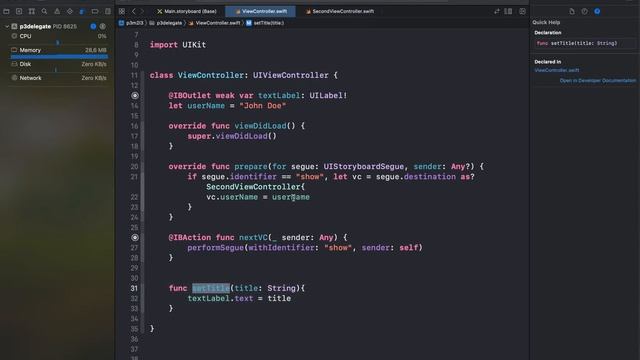The height and width of the screenshot is (360, 640).
Task: Select the Memory gauge row
Action: pyautogui.click(x=59, y=50)
